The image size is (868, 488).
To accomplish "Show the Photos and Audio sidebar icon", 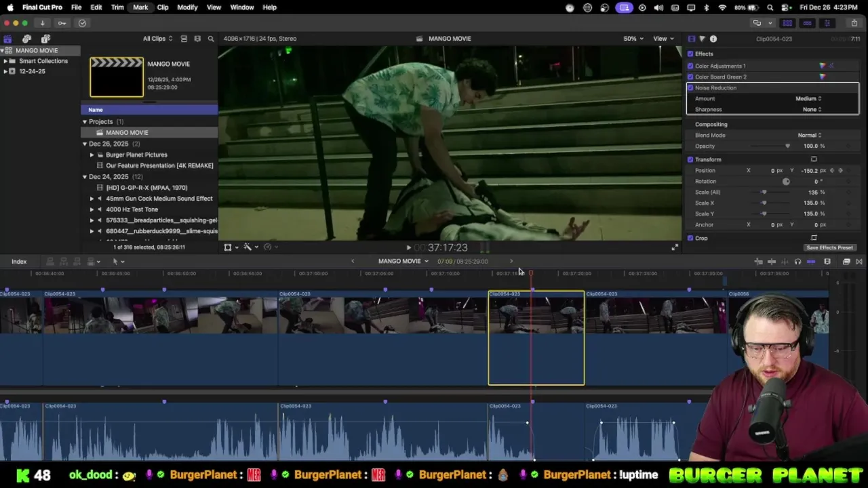I will click(x=26, y=39).
